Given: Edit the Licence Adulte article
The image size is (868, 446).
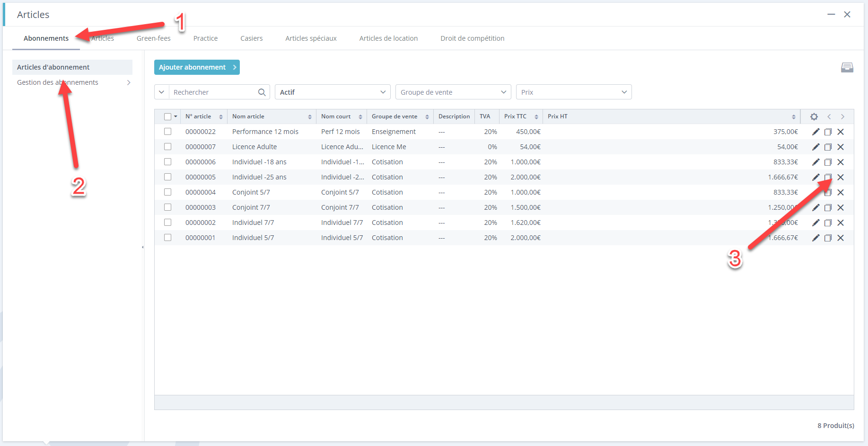Looking at the screenshot, I should [815, 147].
